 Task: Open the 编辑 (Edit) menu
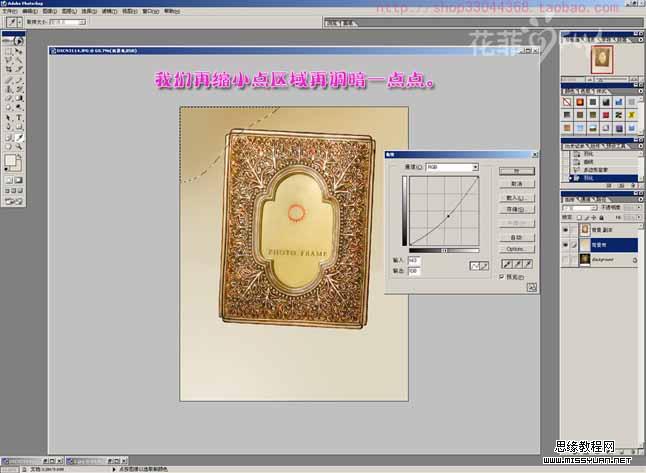30,11
